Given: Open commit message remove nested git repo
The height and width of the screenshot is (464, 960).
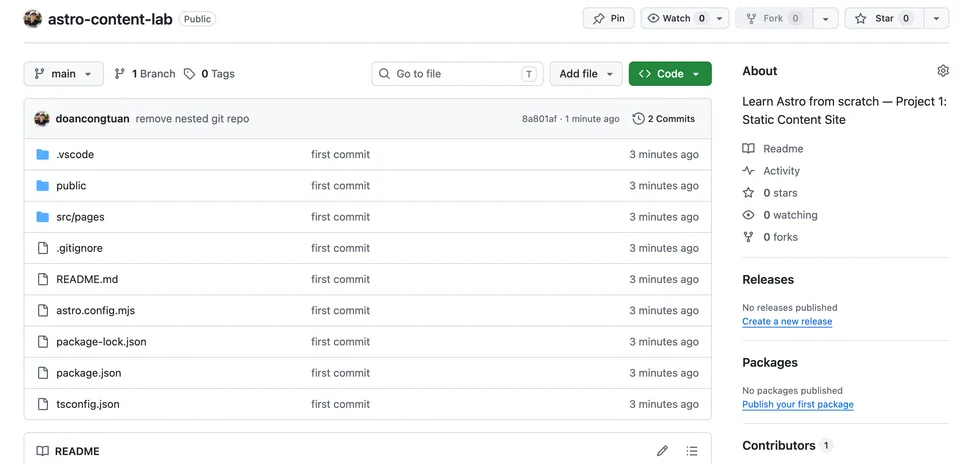Looking at the screenshot, I should click(x=192, y=119).
